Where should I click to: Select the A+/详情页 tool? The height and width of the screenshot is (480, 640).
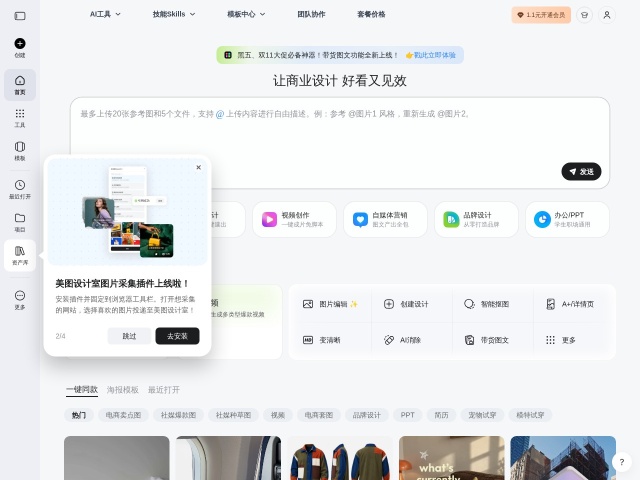[x=570, y=304]
